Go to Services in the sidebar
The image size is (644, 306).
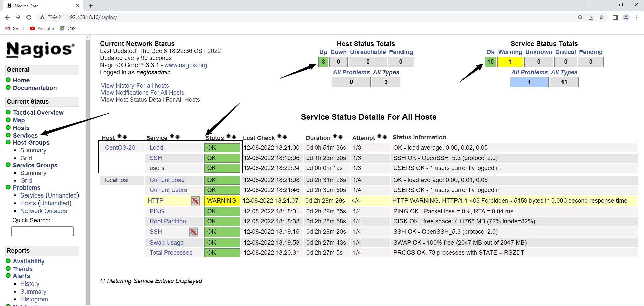[x=25, y=136]
